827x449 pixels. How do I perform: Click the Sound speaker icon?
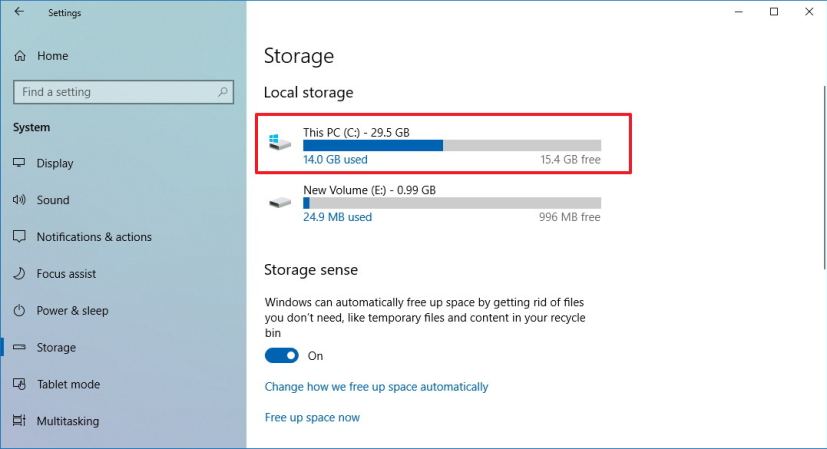pyautogui.click(x=19, y=199)
